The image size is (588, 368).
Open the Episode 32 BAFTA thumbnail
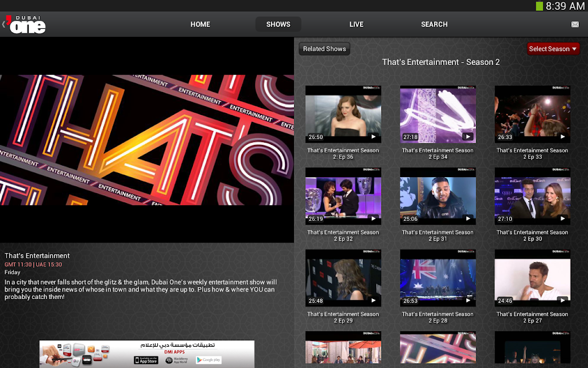(343, 196)
